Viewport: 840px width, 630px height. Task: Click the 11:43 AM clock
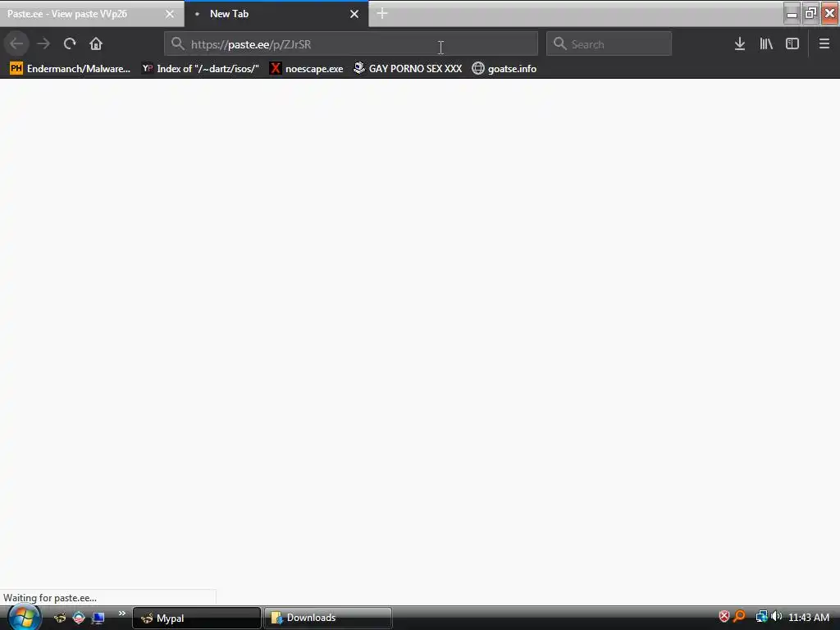[x=809, y=617]
